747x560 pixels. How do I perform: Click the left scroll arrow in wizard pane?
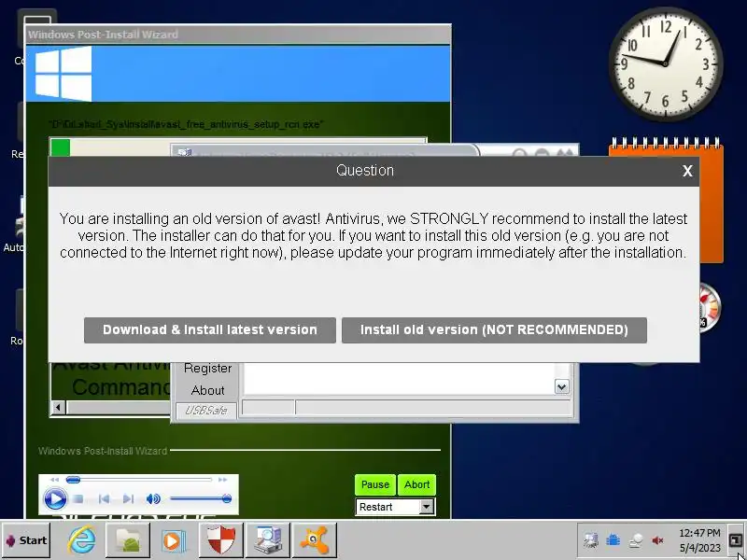[x=58, y=408]
